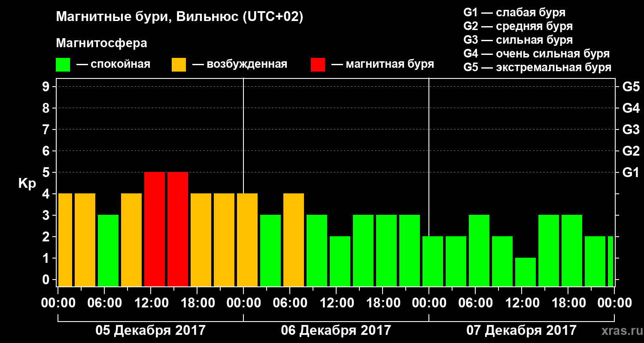
Task: Select the 'G1 — слабая буря' legend line
Action: coord(514,12)
